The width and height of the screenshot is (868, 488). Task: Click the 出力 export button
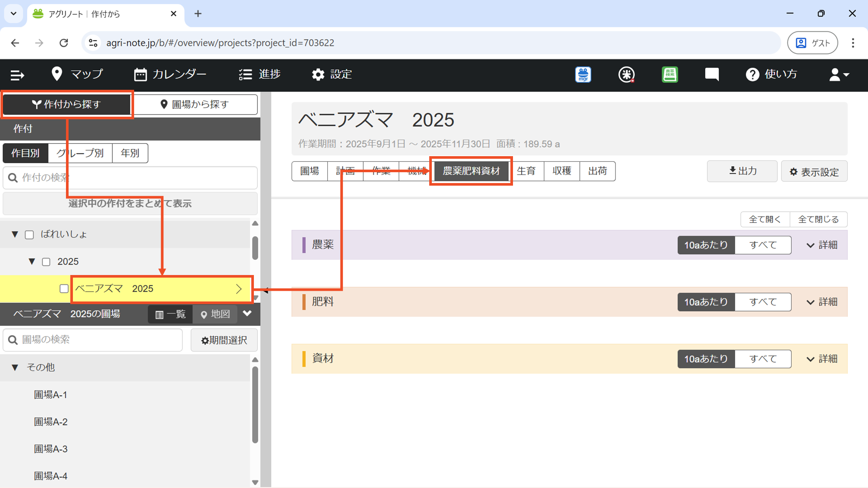[742, 171]
